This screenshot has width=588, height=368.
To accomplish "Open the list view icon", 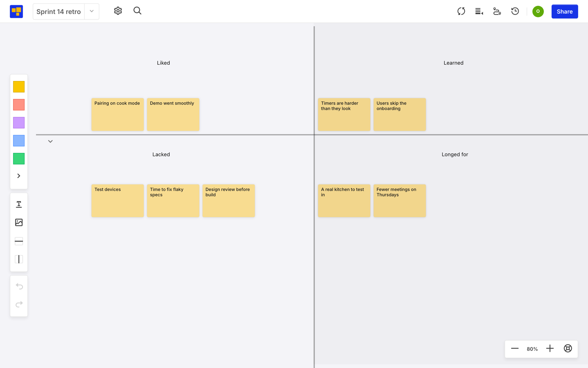I will (479, 11).
